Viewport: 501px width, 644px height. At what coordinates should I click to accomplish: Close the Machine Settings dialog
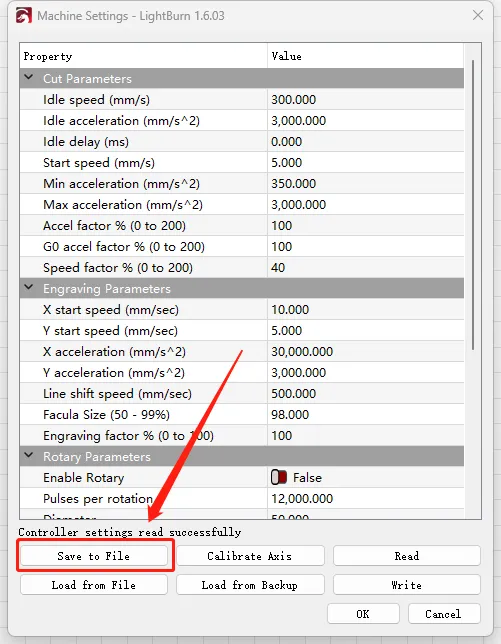pyautogui.click(x=478, y=16)
